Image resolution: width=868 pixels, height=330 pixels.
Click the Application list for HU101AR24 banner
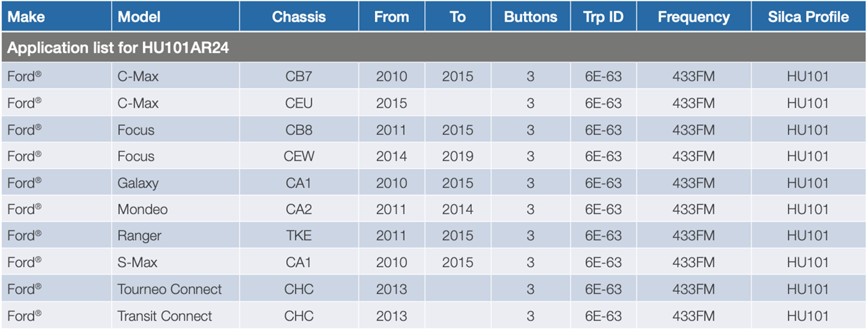click(433, 48)
